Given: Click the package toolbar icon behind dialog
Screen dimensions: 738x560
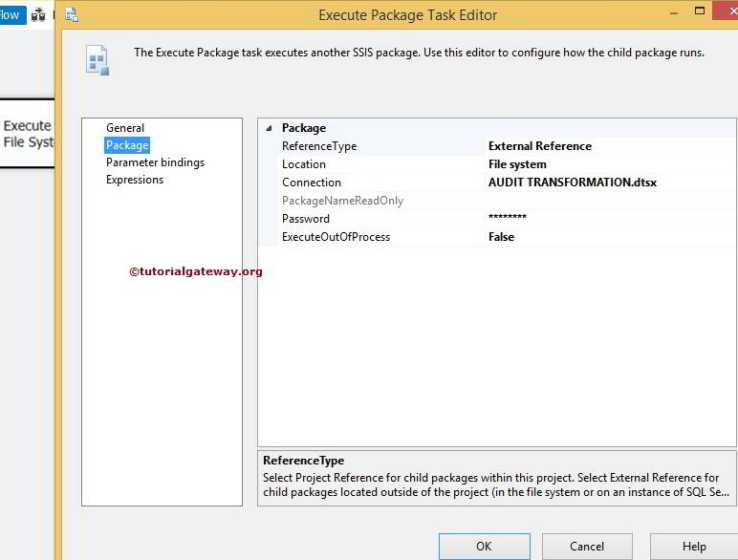Looking at the screenshot, I should 37,15.
